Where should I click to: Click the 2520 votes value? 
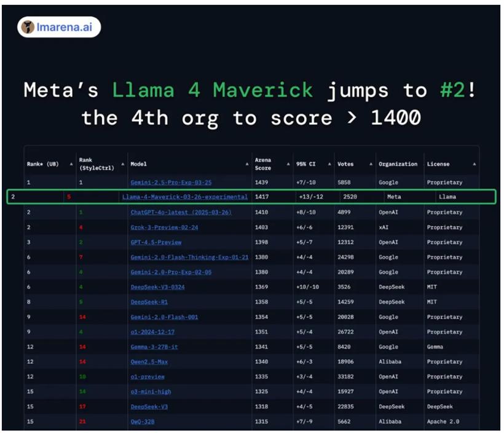(350, 197)
